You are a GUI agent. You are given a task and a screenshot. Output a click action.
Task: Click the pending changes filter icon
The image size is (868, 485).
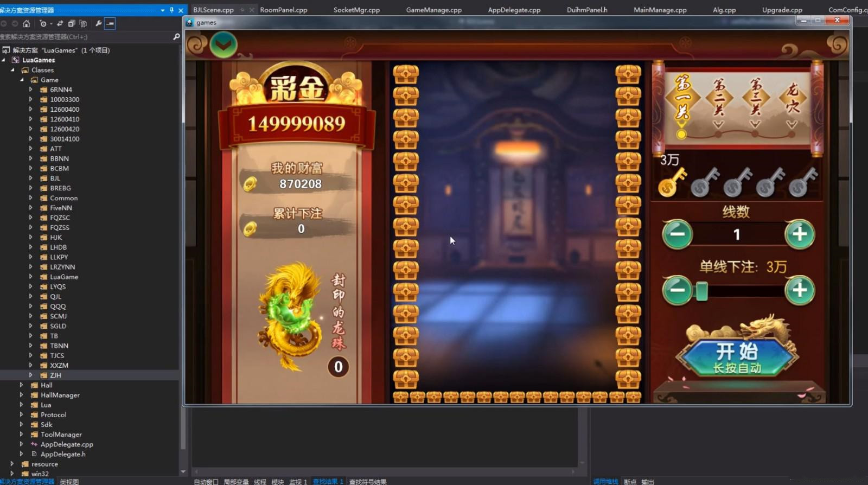pyautogui.click(x=43, y=23)
